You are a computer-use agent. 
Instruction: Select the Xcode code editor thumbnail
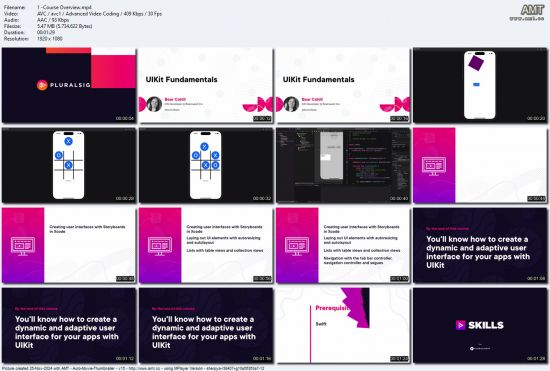pos(343,165)
